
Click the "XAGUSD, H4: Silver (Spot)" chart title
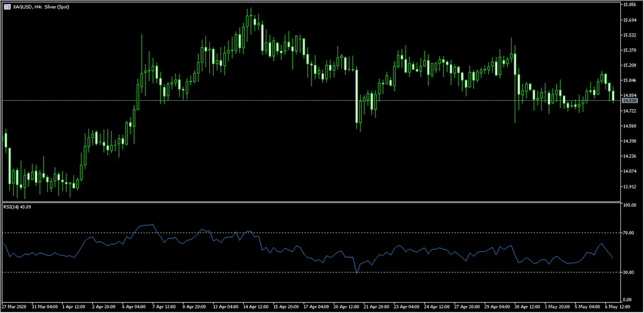41,5
